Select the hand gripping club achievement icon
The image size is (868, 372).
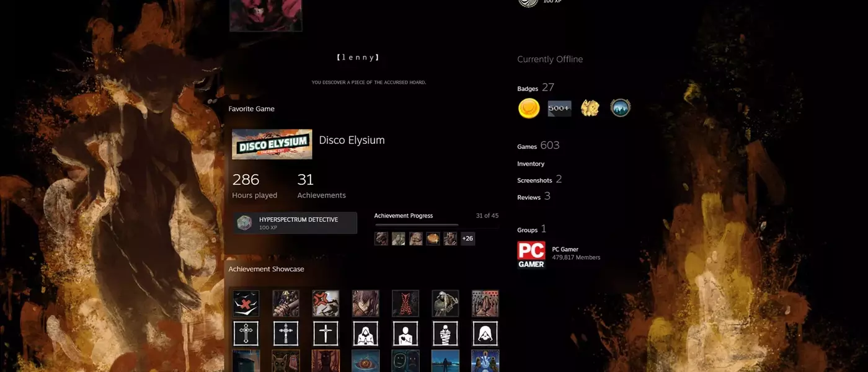point(286,304)
